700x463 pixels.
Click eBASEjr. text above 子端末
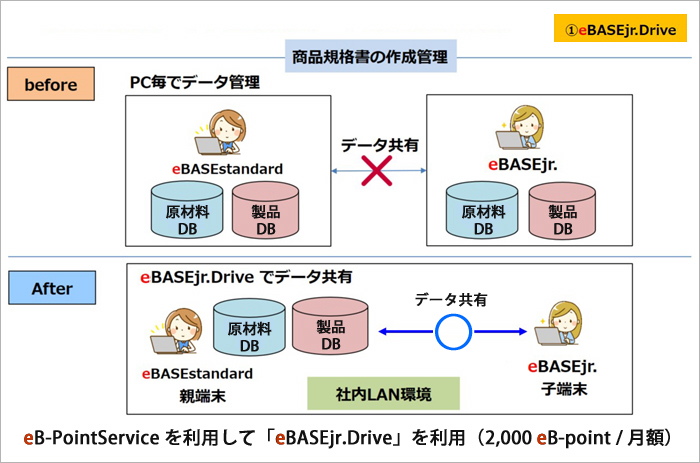click(x=562, y=367)
